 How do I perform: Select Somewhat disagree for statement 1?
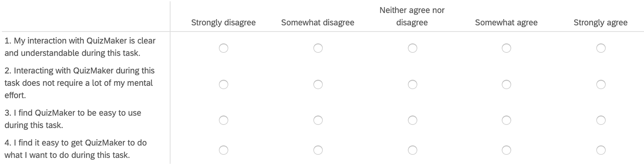click(x=318, y=48)
